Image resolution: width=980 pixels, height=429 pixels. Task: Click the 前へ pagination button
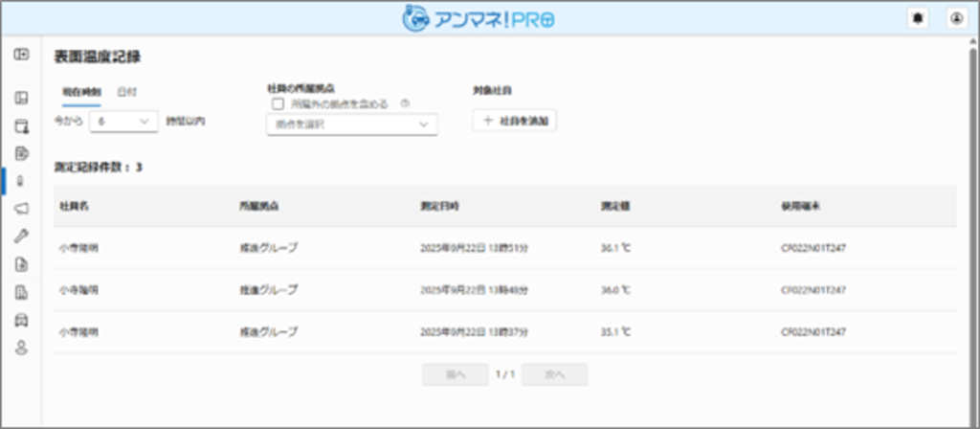(455, 374)
